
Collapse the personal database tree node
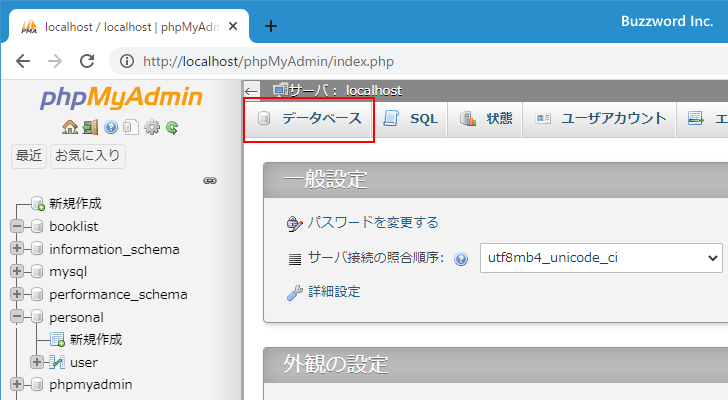coord(17,317)
